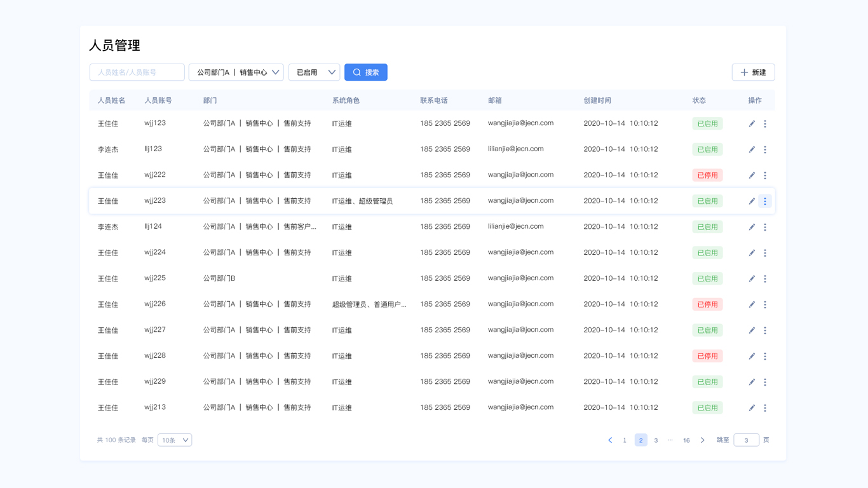The width and height of the screenshot is (868, 488).
Task: Click the 人员姓名 column header
Action: 111,100
